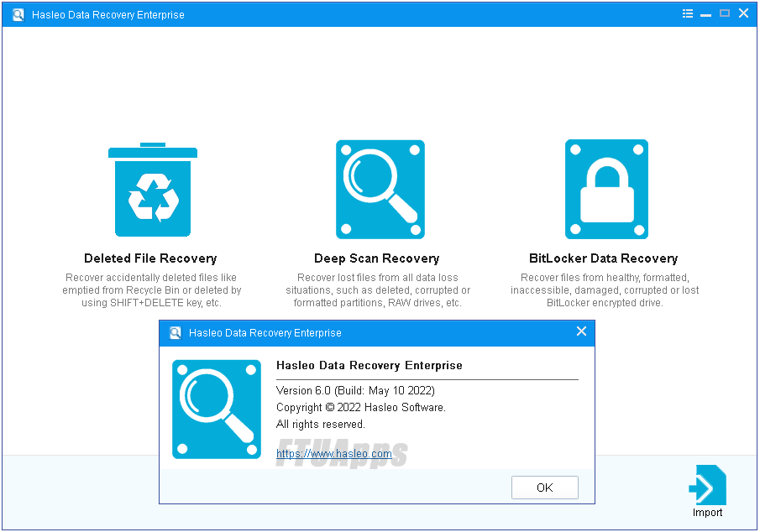Screen dimensions: 760x532
Task: Click the Deleted File Recovery description text
Action: coord(151,290)
